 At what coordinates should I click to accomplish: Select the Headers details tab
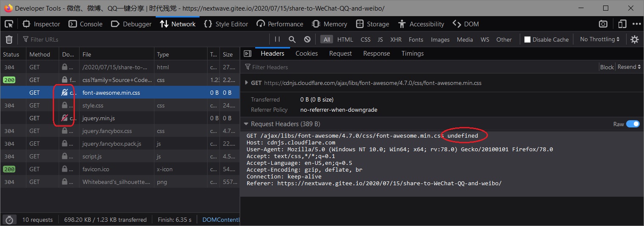[272, 54]
